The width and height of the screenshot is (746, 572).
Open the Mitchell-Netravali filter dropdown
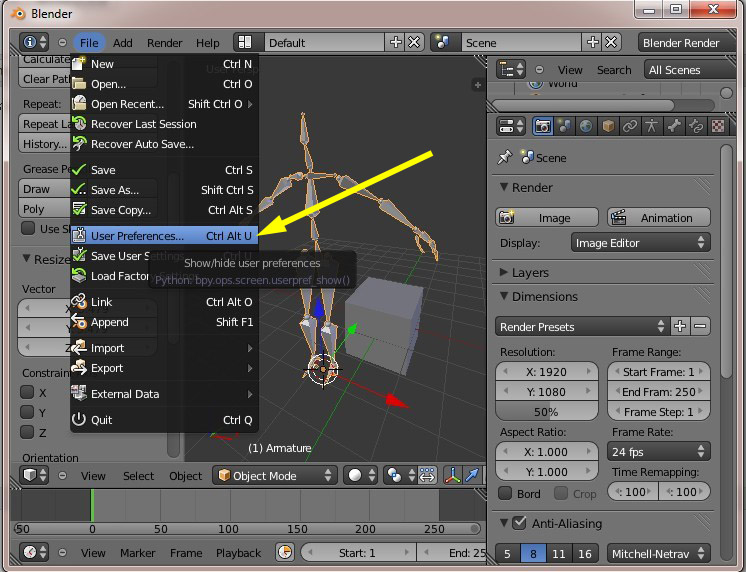tap(658, 553)
